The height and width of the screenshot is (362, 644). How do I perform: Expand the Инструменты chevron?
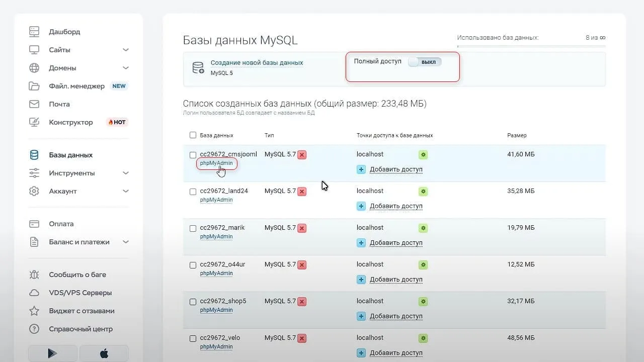point(126,173)
